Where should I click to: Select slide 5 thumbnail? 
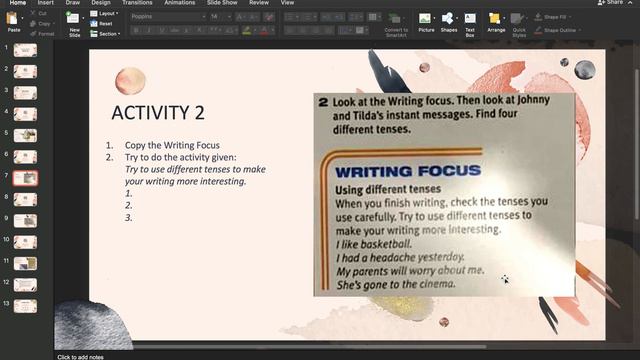pyautogui.click(x=25, y=136)
